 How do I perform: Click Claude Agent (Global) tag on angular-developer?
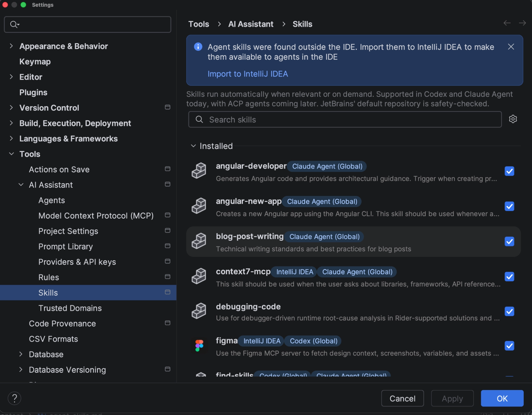point(327,166)
